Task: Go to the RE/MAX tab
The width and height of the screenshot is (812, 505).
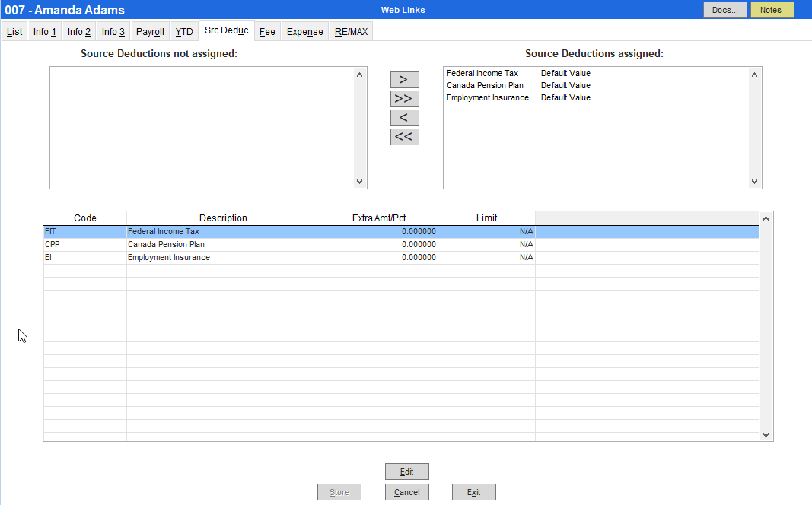Action: coord(351,32)
